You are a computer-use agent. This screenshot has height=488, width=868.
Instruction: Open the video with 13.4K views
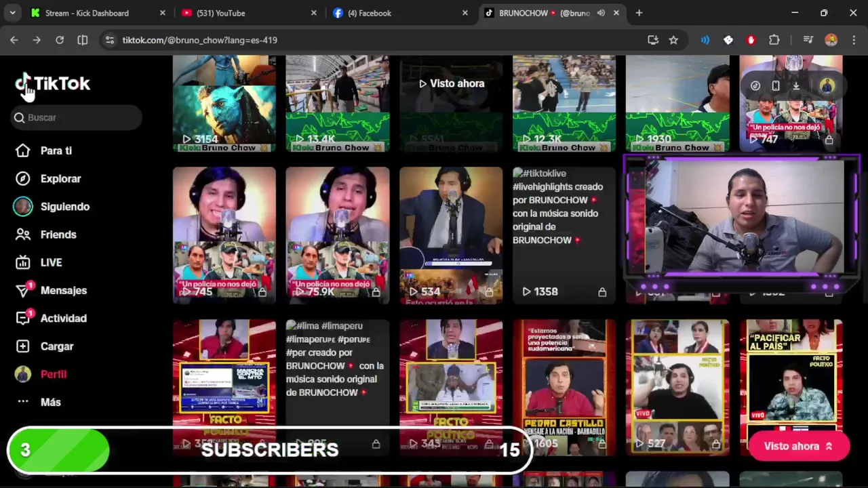[x=338, y=104]
